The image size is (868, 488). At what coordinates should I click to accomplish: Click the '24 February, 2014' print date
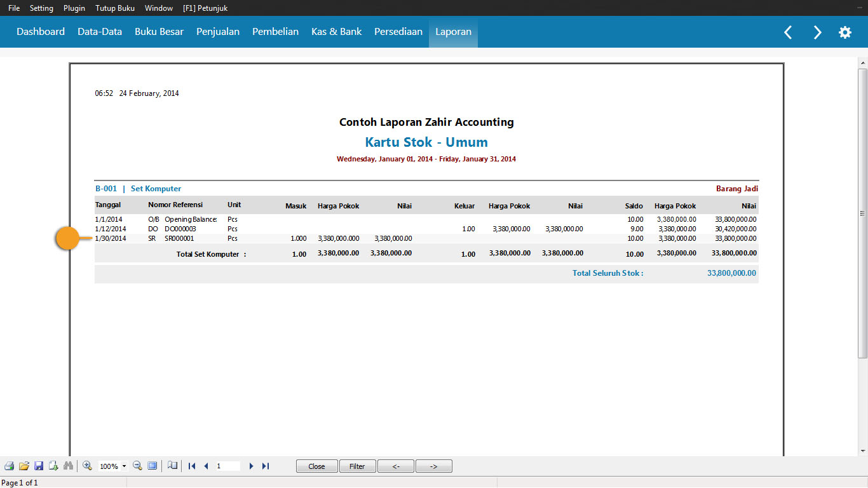[149, 93]
